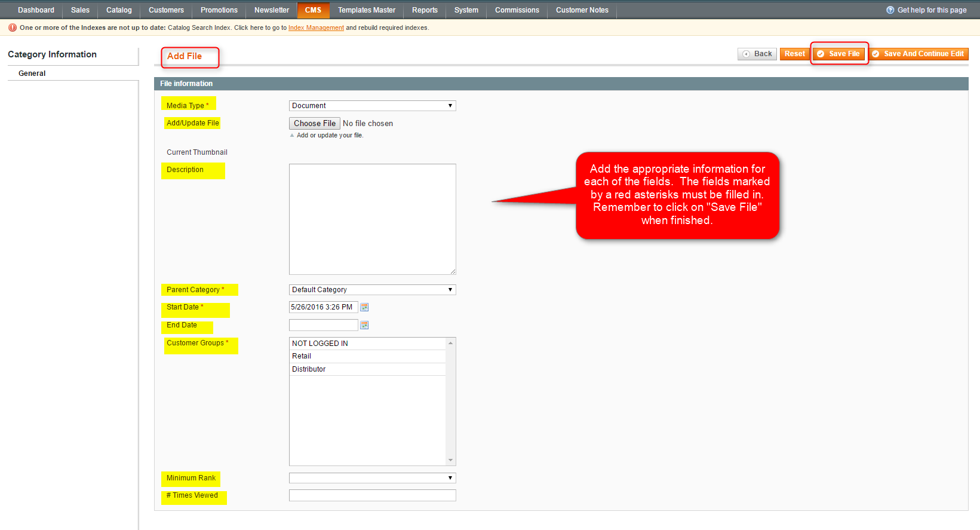Click the Save File button

point(839,54)
